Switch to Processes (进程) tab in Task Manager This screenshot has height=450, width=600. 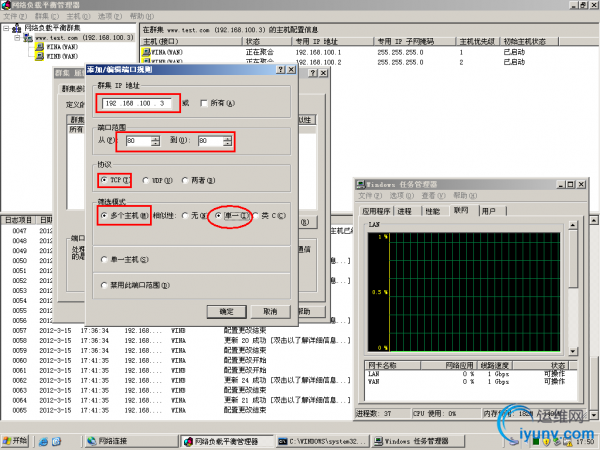pos(404,211)
